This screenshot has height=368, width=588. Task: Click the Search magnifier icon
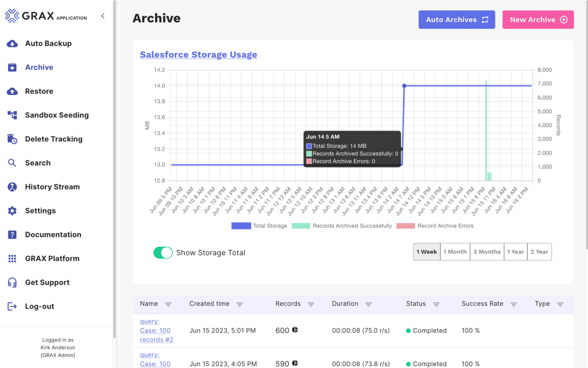(x=12, y=163)
